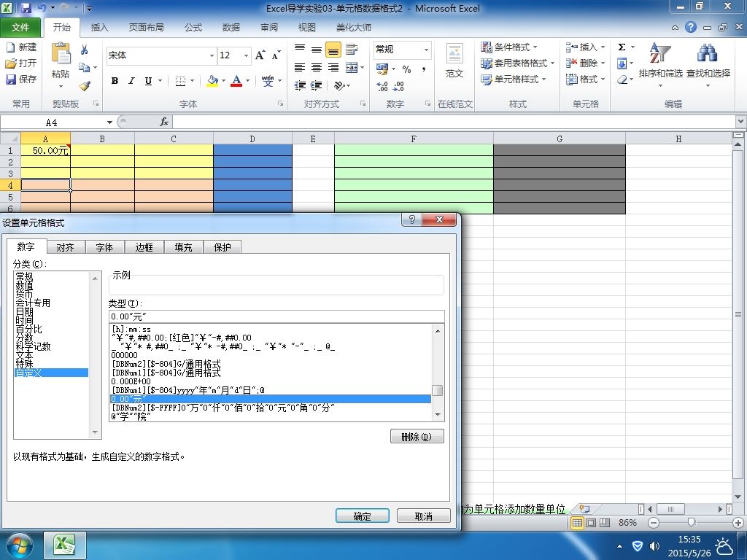Click the Clear eraser icon

tap(622, 79)
